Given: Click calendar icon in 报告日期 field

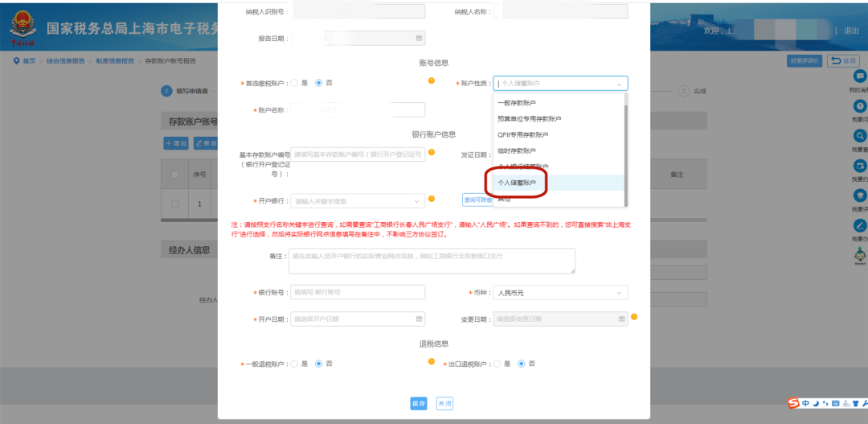Looking at the screenshot, I should point(419,39).
